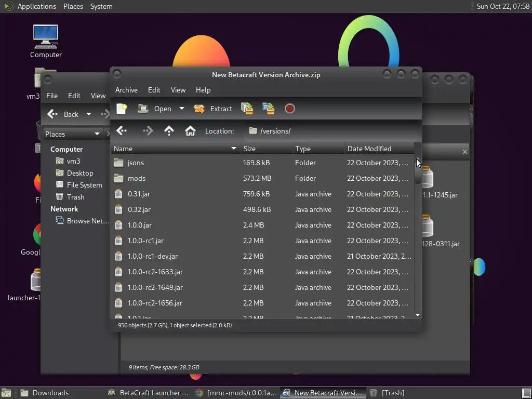Select the 0.32.jar file
Image resolution: width=532 pixels, height=399 pixels.
(x=262, y=210)
